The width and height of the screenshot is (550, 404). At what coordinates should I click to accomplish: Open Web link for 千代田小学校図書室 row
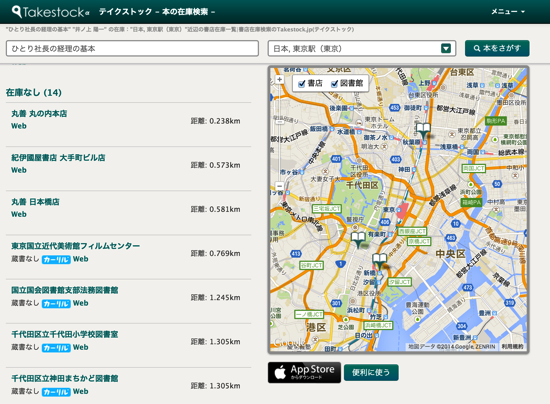(80, 348)
